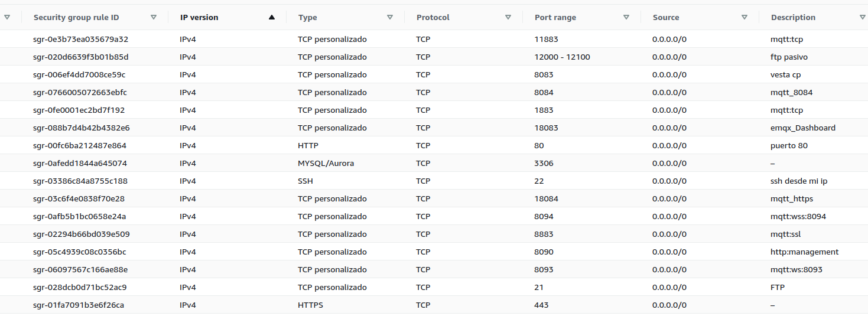Open the Protocol column filter arrow
Viewport: 868px width, 316px height.
point(508,17)
